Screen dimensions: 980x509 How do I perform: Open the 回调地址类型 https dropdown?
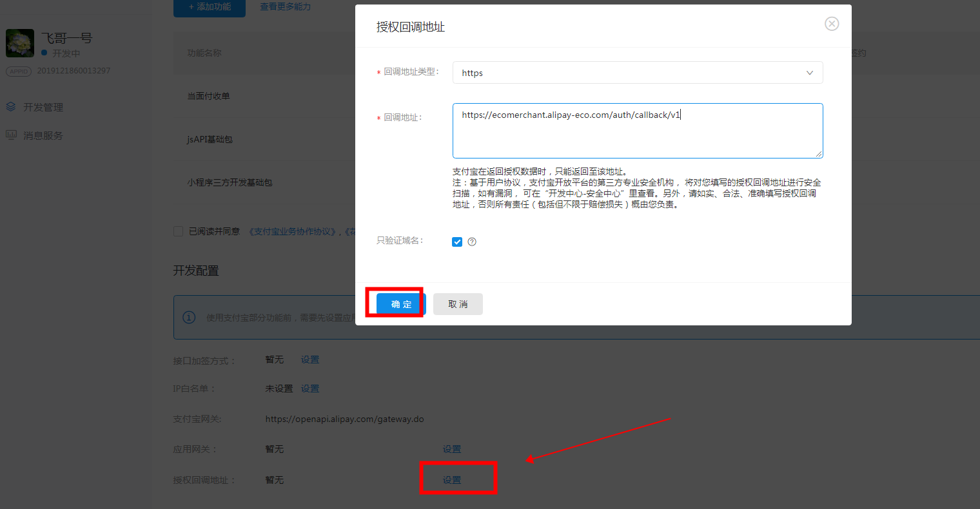pos(638,73)
